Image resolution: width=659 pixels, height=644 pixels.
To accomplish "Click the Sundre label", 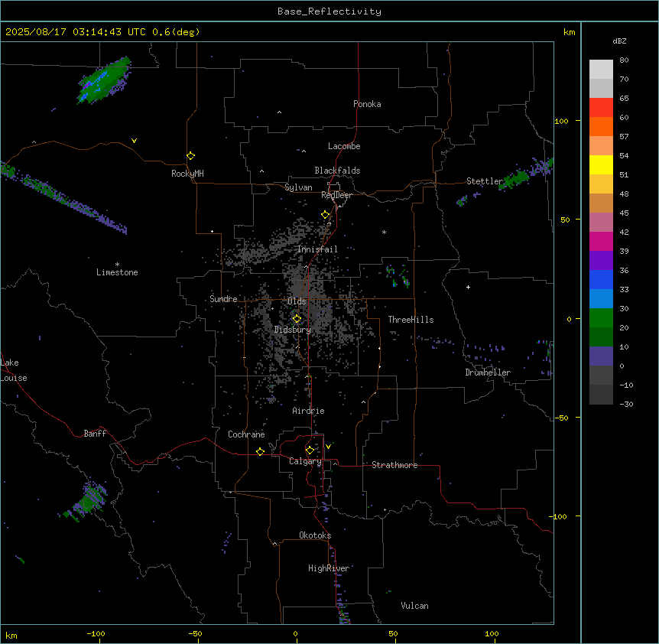I will tap(223, 299).
